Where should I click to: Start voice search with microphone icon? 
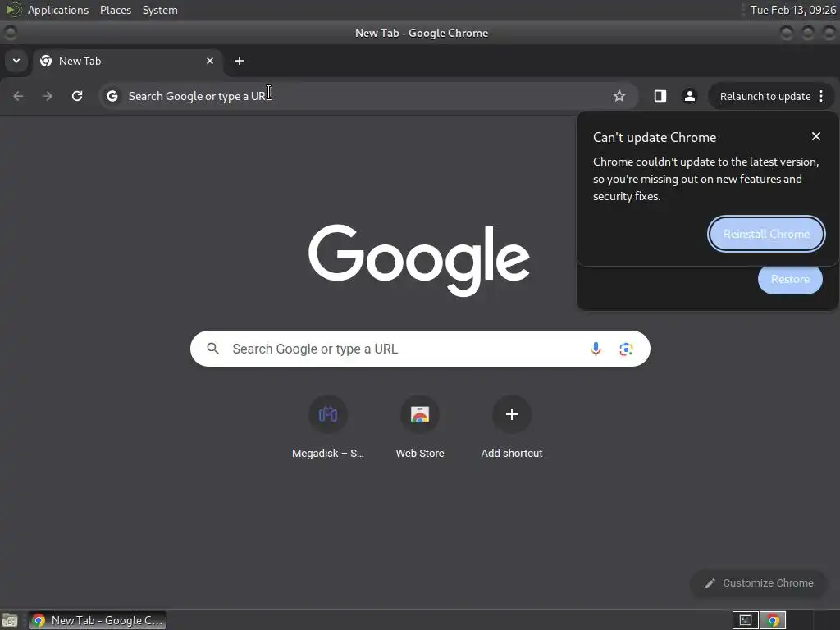coord(596,349)
